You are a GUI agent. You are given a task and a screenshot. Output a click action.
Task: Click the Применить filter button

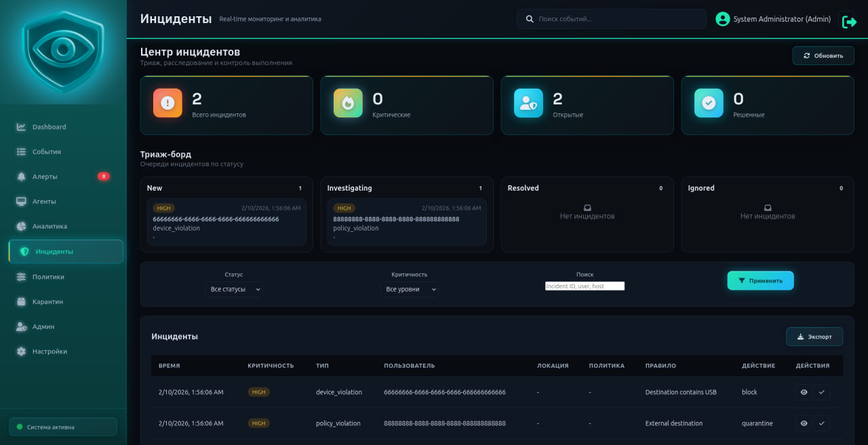(x=760, y=281)
